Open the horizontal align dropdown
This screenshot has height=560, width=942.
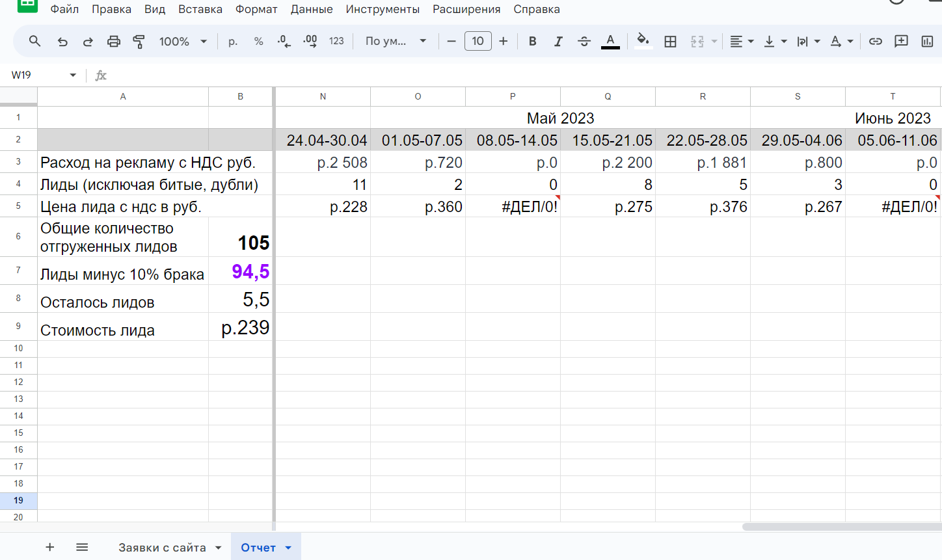[741, 41]
